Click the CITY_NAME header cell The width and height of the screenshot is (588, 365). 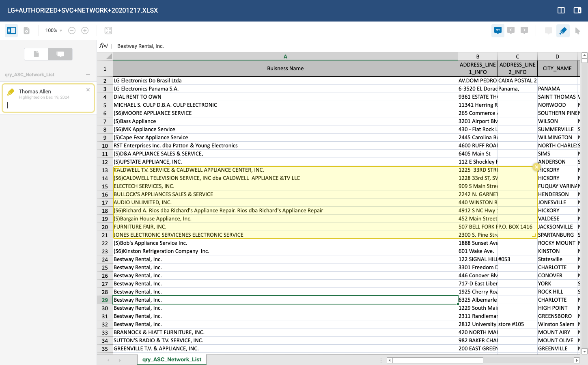click(x=557, y=69)
